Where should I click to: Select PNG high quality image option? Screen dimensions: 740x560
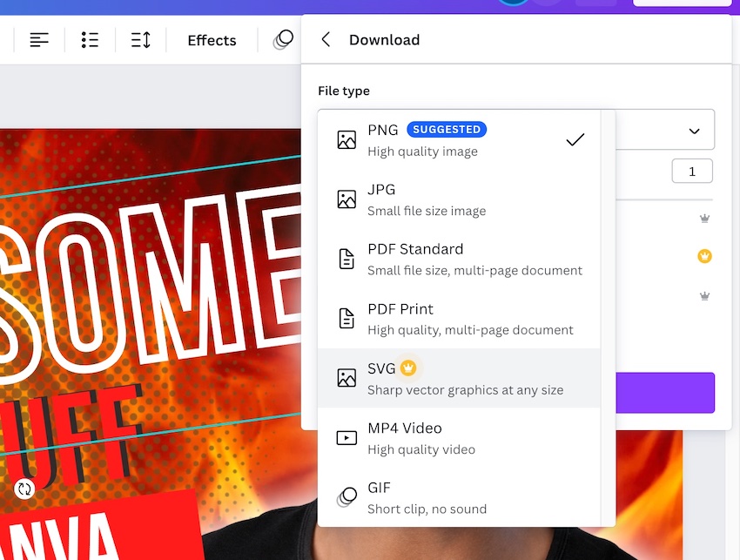(x=459, y=139)
